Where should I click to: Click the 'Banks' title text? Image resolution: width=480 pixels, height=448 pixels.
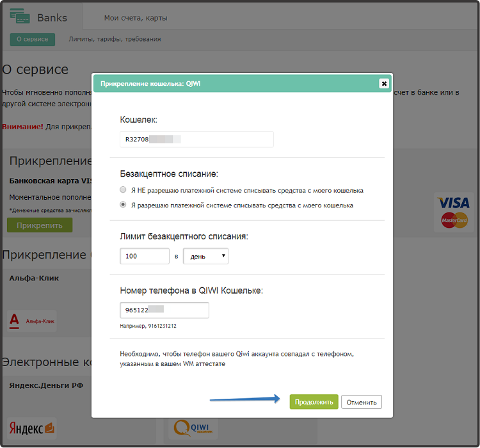pyautogui.click(x=52, y=18)
